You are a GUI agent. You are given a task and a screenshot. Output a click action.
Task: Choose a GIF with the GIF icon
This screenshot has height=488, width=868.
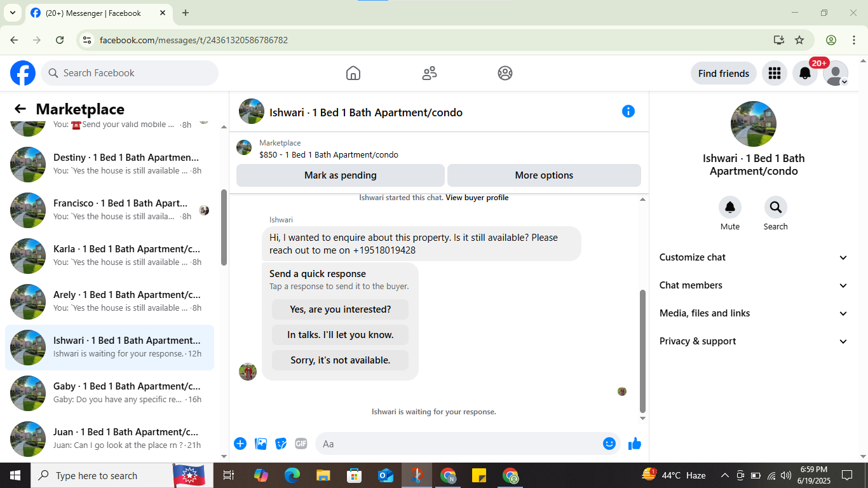pyautogui.click(x=301, y=444)
